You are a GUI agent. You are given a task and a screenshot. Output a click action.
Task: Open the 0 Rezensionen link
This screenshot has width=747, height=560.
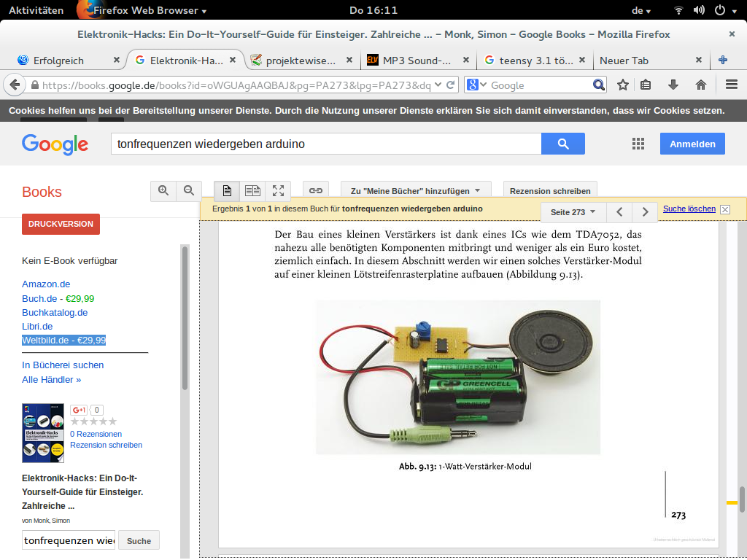pyautogui.click(x=96, y=434)
